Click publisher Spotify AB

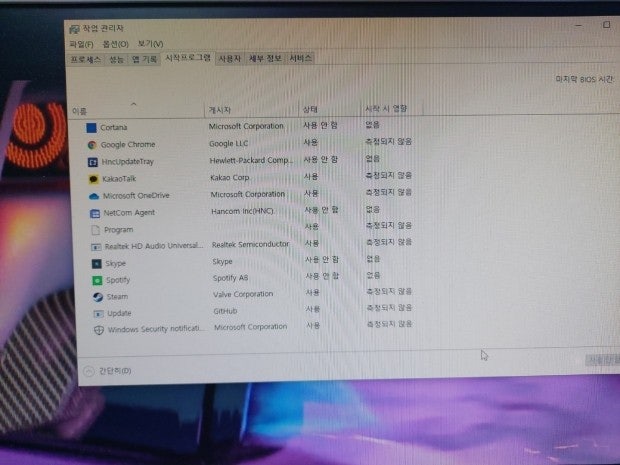click(x=231, y=278)
